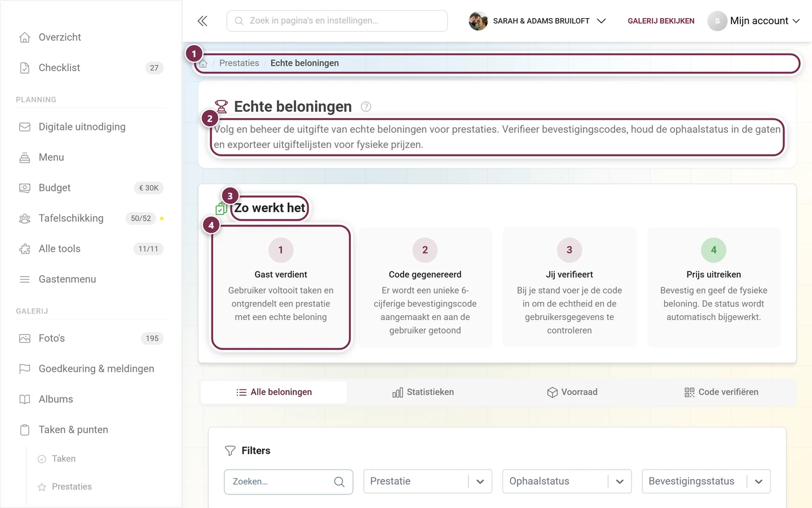Click the Filters funnel icon

coord(230,450)
